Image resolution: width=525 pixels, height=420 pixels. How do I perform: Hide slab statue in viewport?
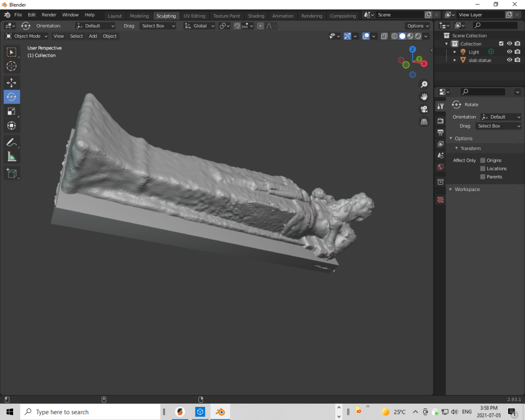point(509,60)
